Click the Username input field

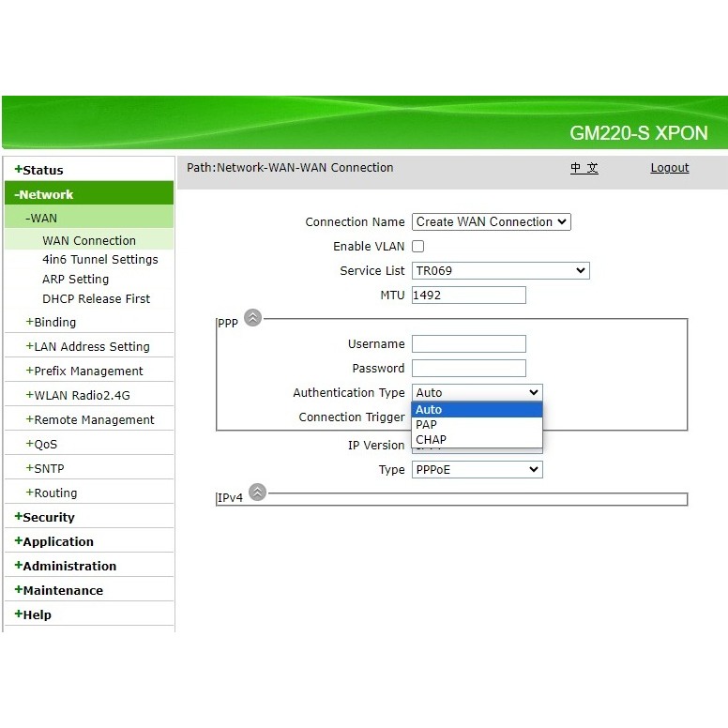468,344
